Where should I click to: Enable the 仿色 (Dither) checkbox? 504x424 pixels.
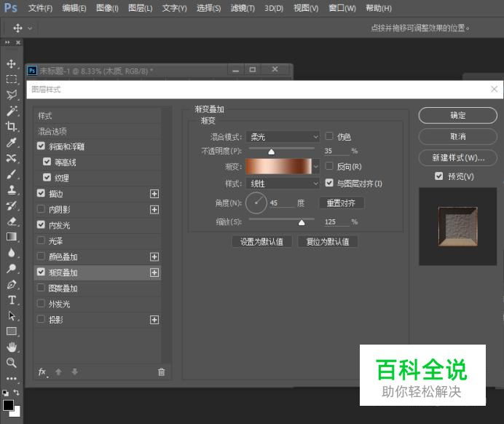point(330,136)
